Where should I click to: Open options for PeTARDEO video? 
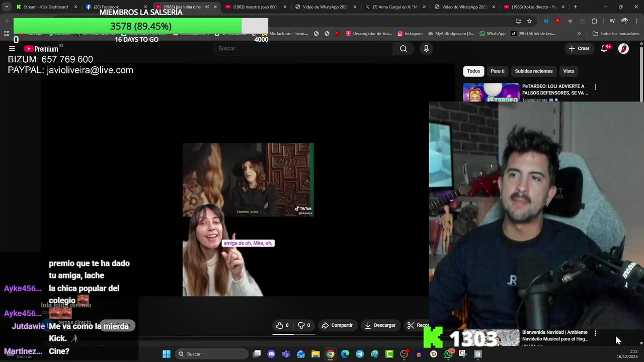[595, 87]
